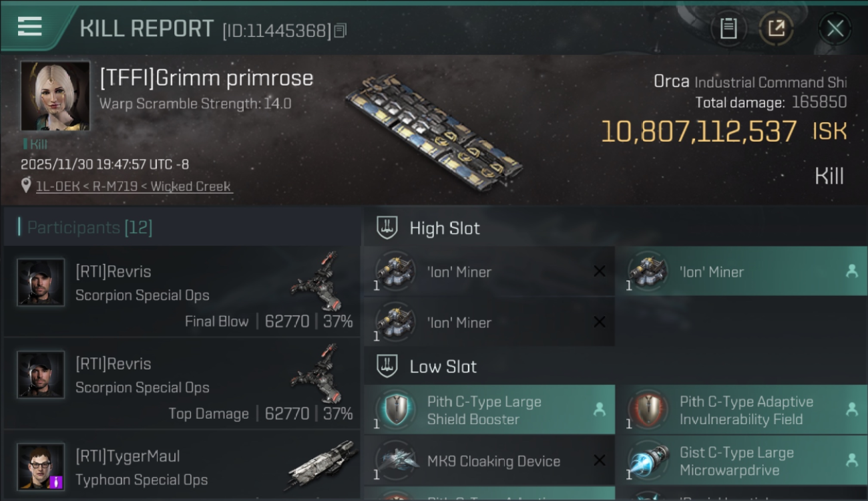Select the highlighted 'Ion' Miner module
The image size is (868, 501).
742,271
